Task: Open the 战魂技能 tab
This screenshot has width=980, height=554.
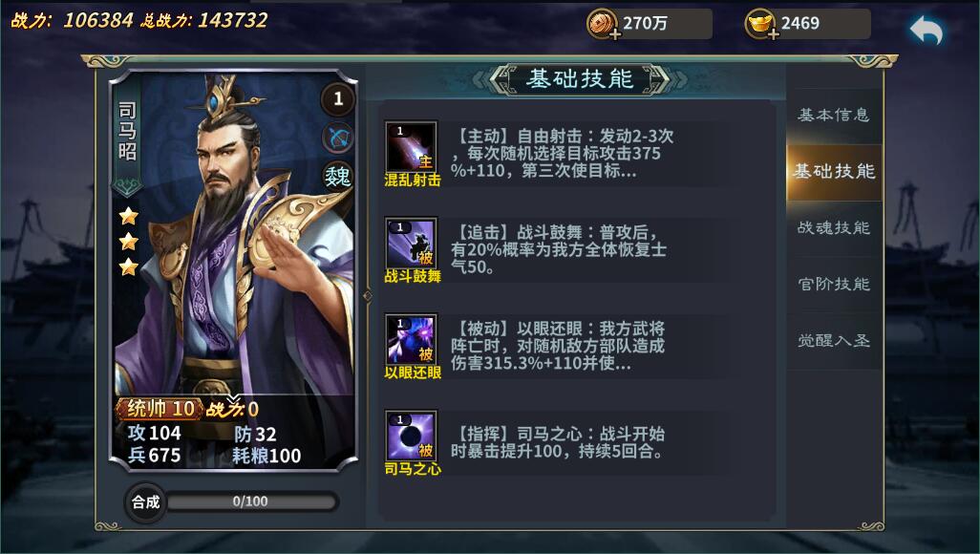Action: 834,228
